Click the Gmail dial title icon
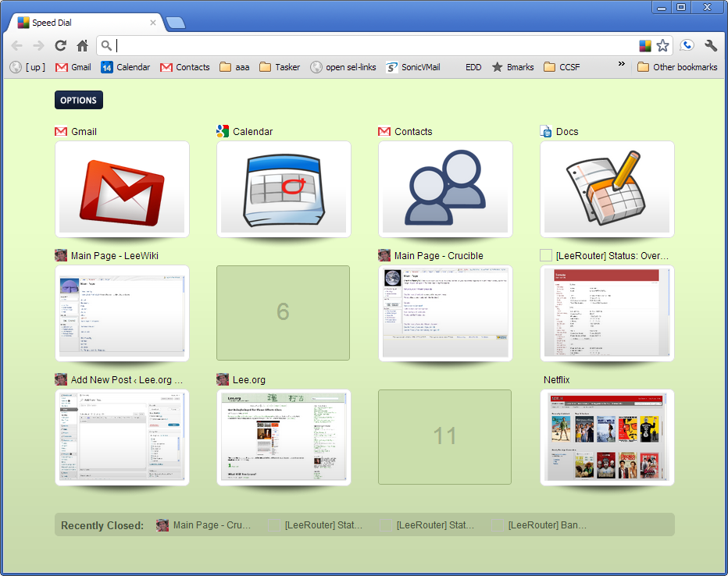Screen dimensions: 728x576 tap(61, 132)
